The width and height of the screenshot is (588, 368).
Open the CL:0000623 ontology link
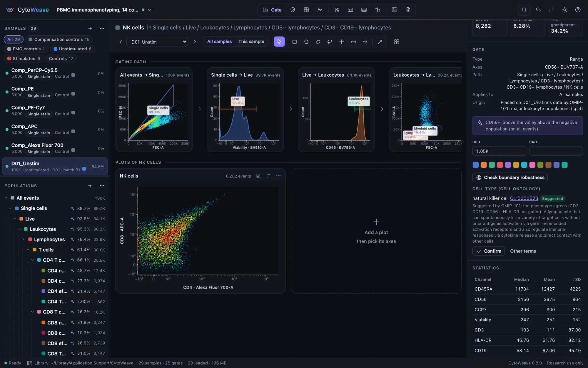(x=524, y=198)
